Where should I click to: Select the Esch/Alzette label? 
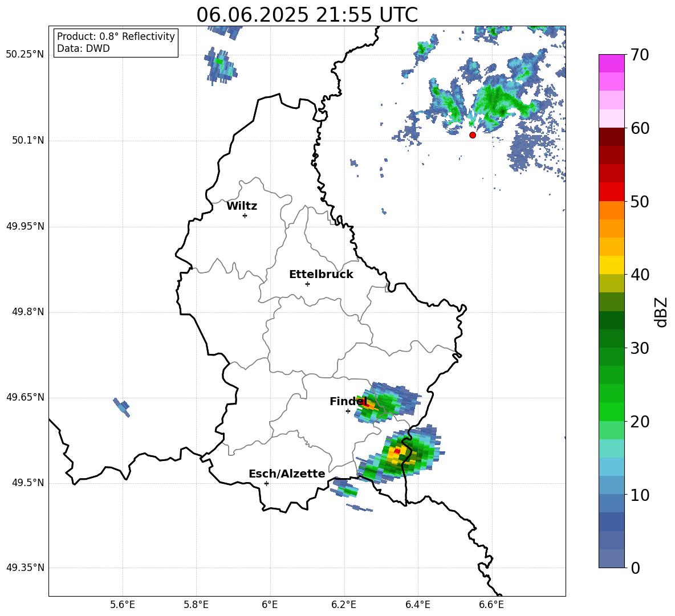click(x=287, y=474)
